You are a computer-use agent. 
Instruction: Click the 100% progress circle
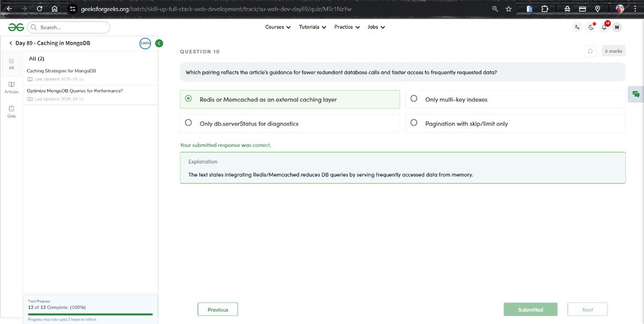(x=145, y=43)
